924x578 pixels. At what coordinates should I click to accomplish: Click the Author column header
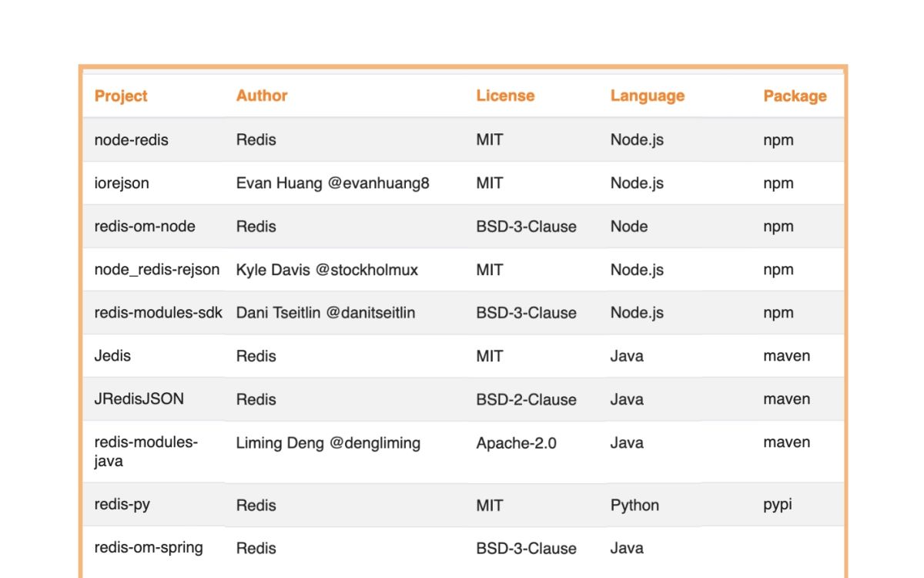pos(262,96)
